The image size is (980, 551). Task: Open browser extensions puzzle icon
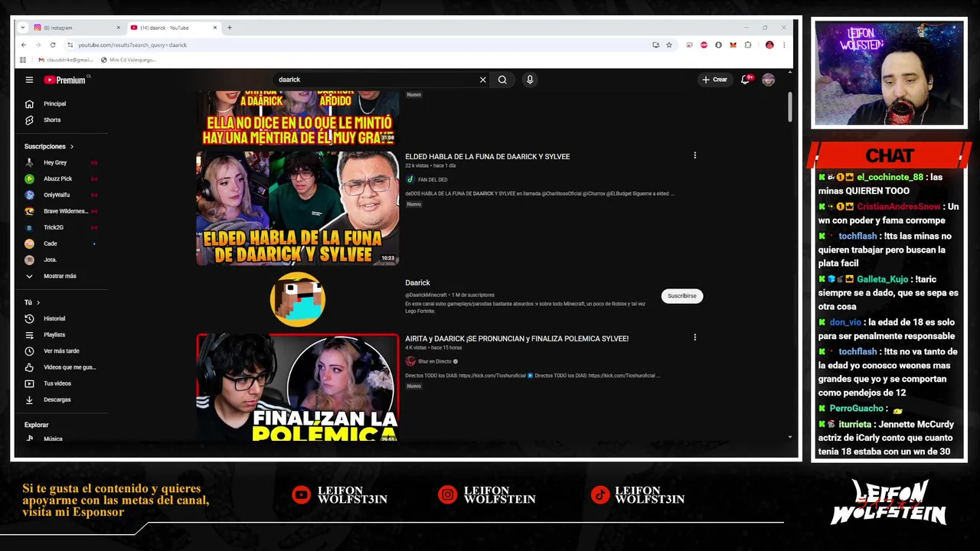[x=748, y=45]
